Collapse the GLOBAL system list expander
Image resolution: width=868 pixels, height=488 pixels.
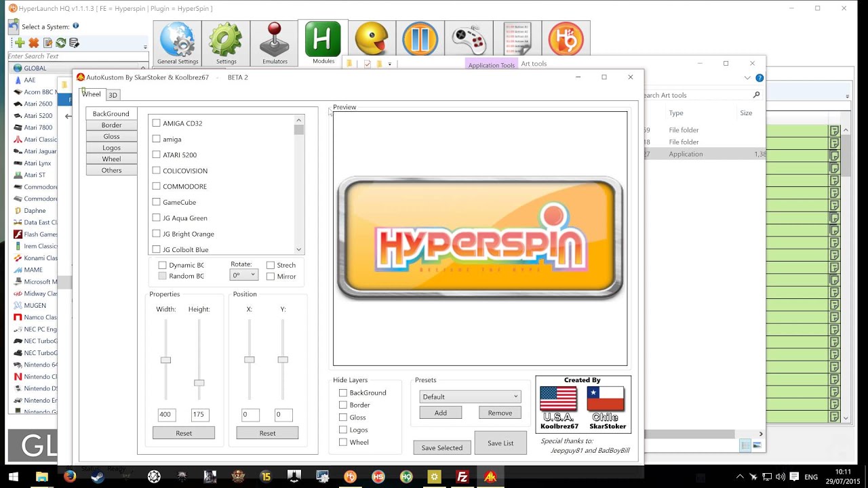click(x=143, y=68)
